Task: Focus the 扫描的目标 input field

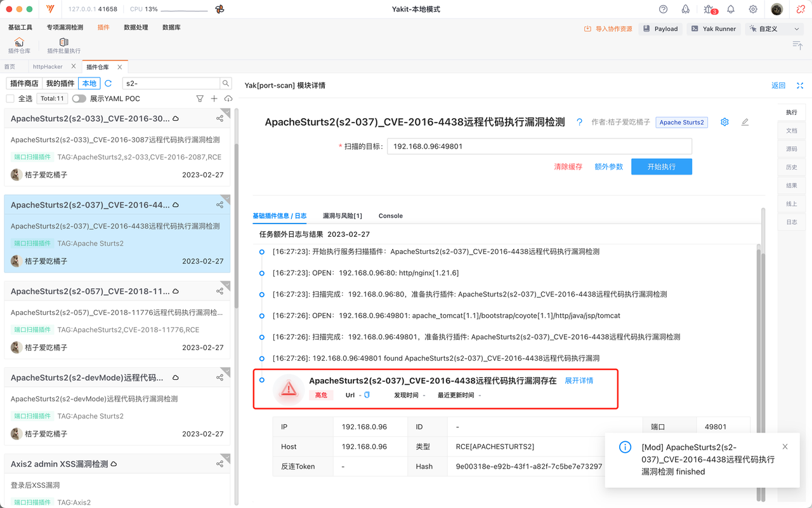Action: pyautogui.click(x=539, y=146)
